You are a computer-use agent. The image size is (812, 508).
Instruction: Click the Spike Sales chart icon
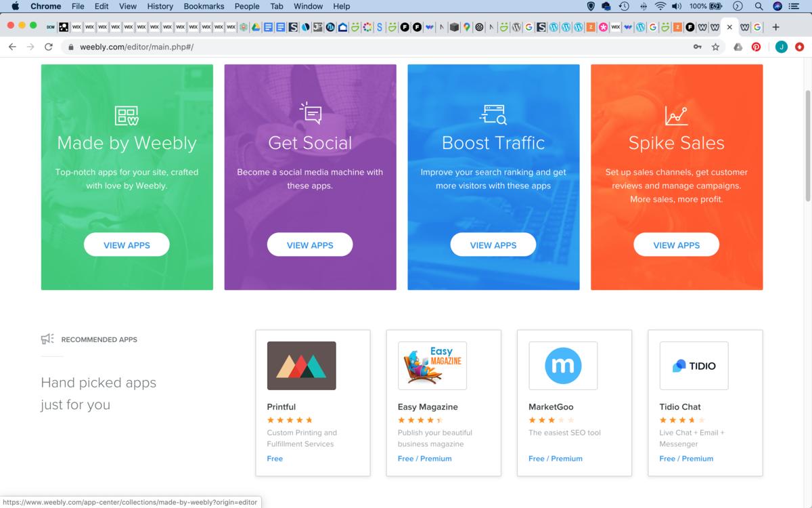coord(676,116)
